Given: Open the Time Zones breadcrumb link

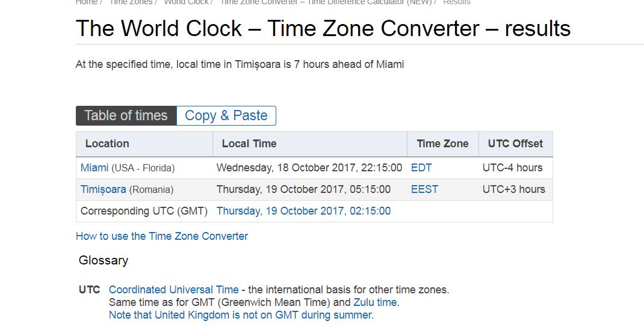Looking at the screenshot, I should (130, 2).
